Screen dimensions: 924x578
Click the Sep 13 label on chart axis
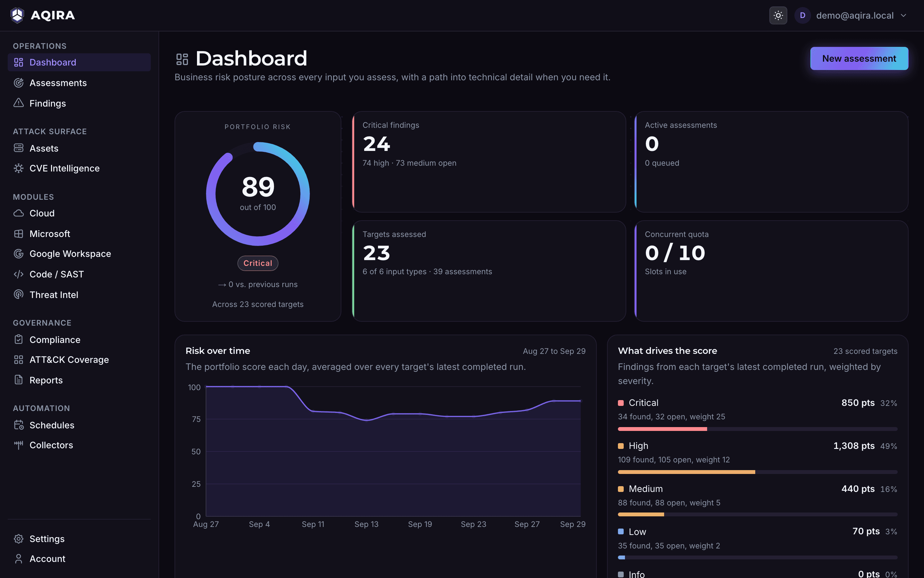366,524
